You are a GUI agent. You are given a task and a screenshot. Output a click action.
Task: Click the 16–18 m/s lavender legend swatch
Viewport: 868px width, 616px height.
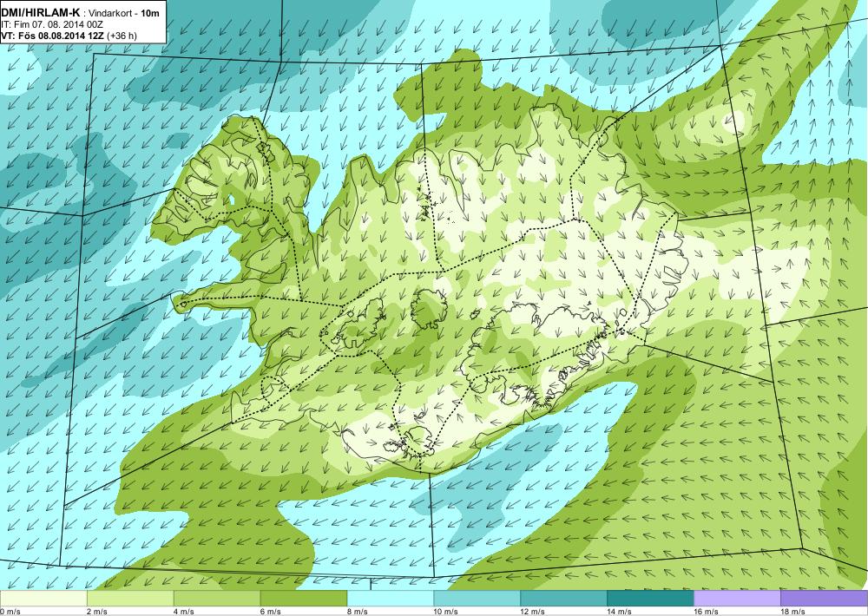tap(737, 599)
